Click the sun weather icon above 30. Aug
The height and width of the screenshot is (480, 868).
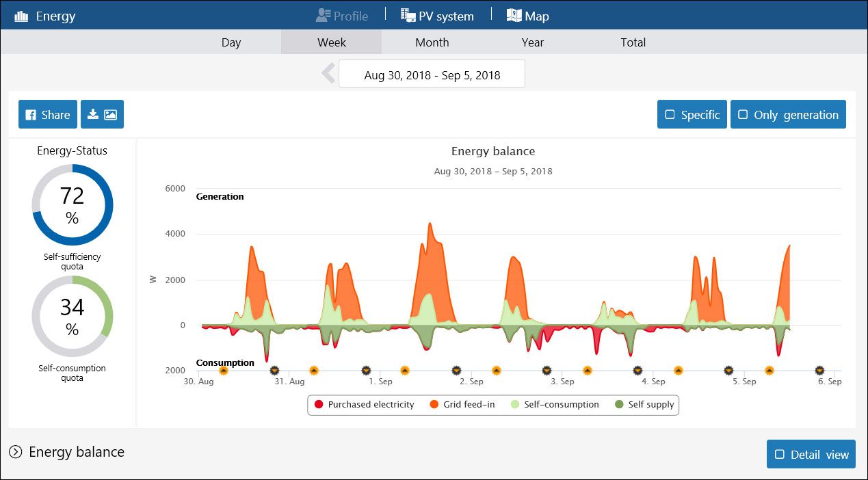click(222, 370)
